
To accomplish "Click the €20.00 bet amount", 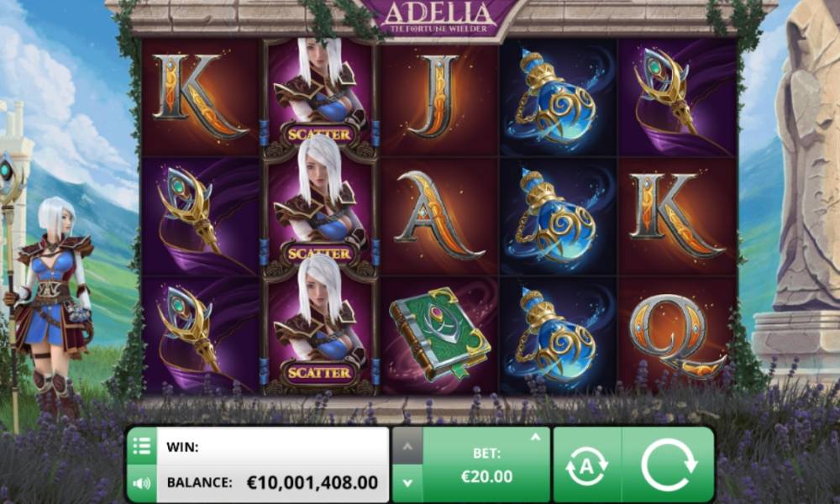I will coord(486,476).
